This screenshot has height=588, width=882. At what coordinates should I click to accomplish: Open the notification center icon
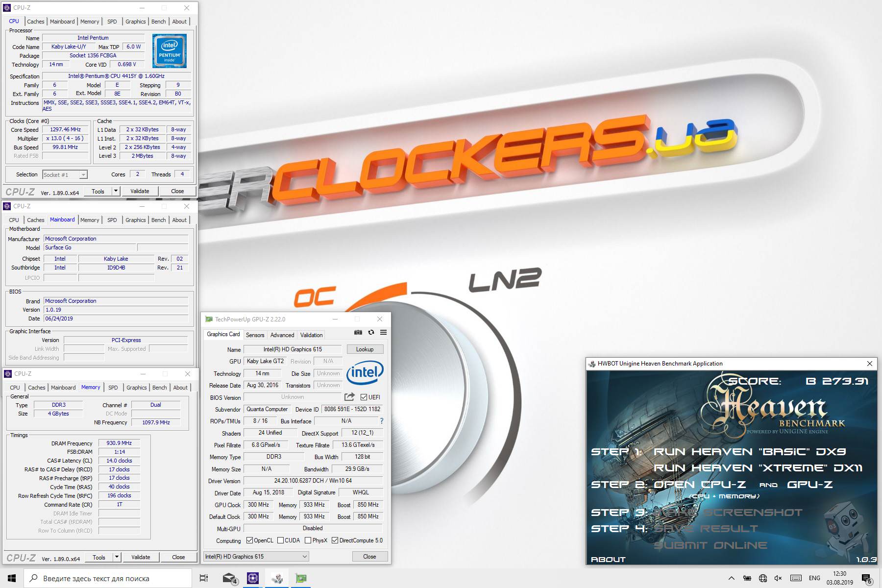866,579
